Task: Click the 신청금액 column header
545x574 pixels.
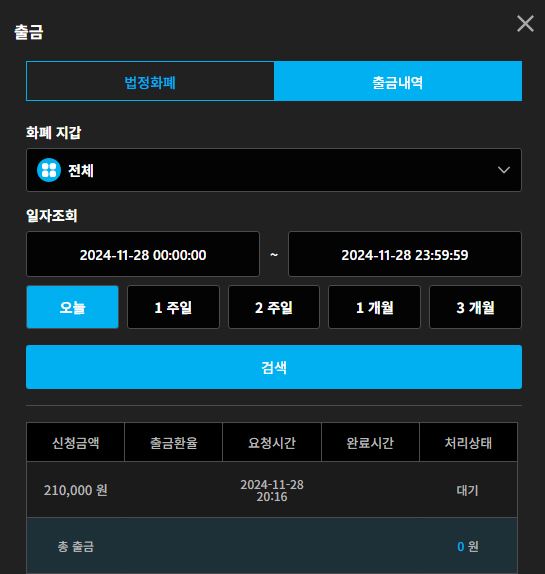Action: [75, 442]
